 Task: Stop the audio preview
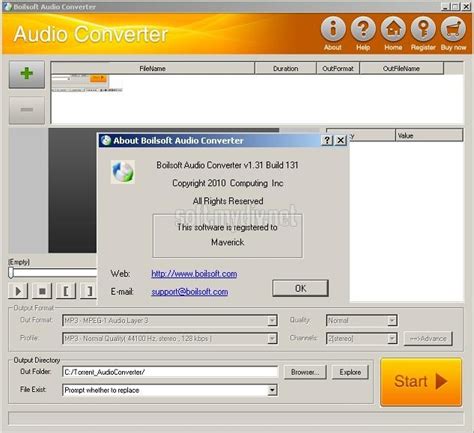(x=42, y=291)
